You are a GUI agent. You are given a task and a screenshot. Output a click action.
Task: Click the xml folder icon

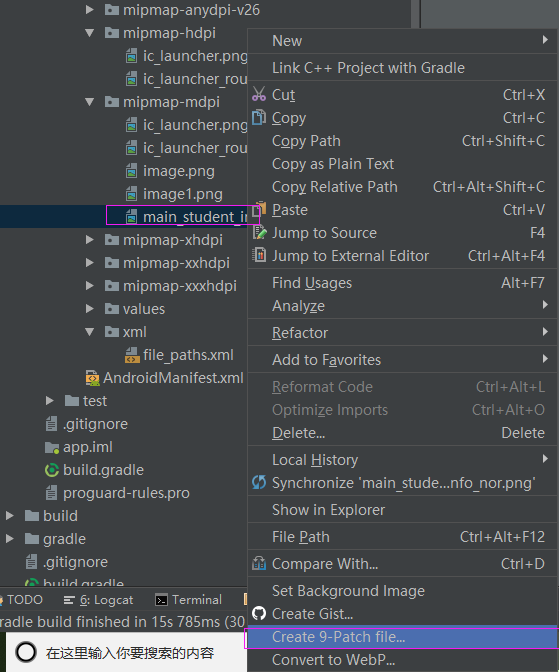[x=112, y=332]
